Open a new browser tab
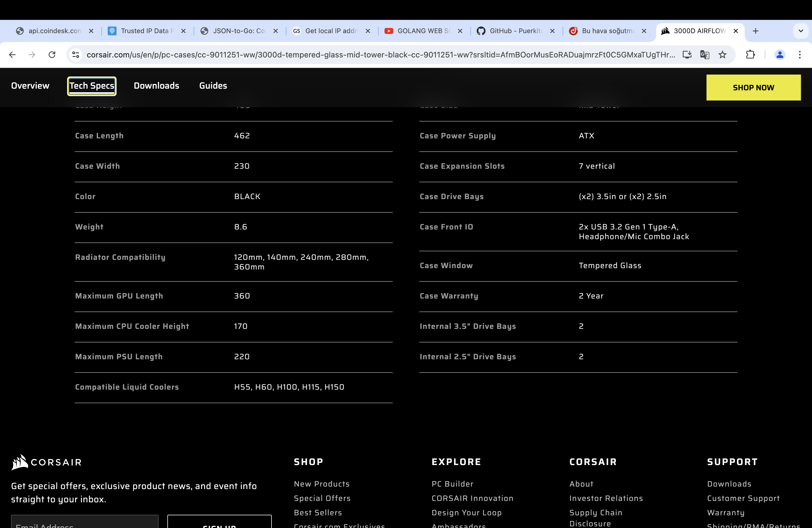Screen dimensions: 812x528 pos(756,31)
